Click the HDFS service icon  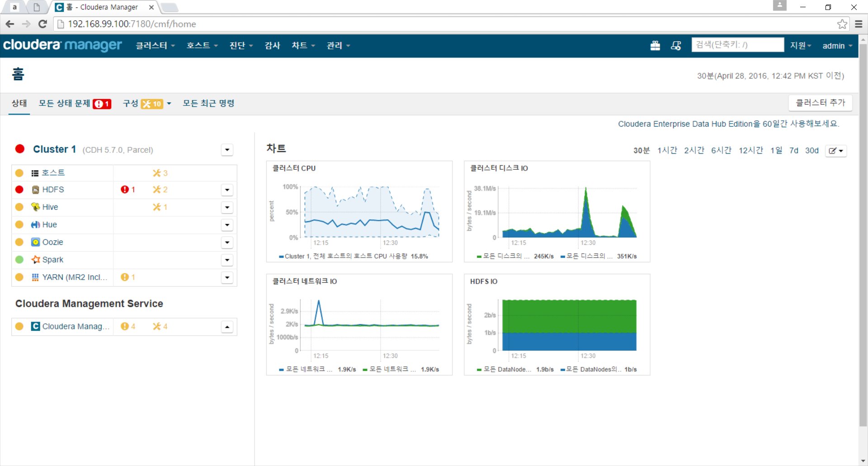pos(35,190)
